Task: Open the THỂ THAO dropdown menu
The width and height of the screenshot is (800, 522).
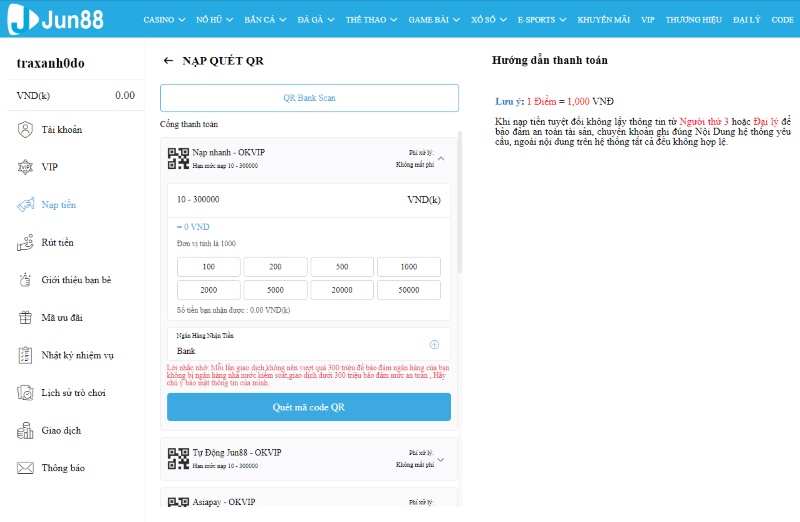Action: pos(371,19)
